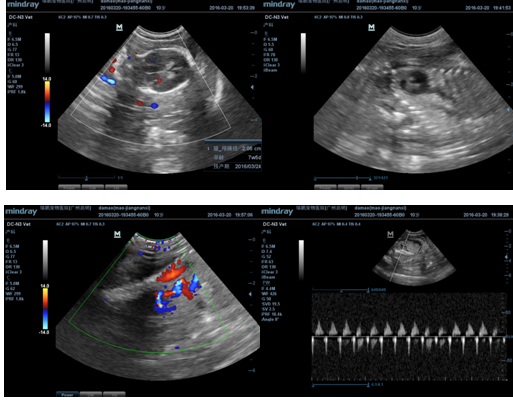Click the 19:57:06 timestamp
This screenshot has height=400, width=513.
[x=244, y=215]
